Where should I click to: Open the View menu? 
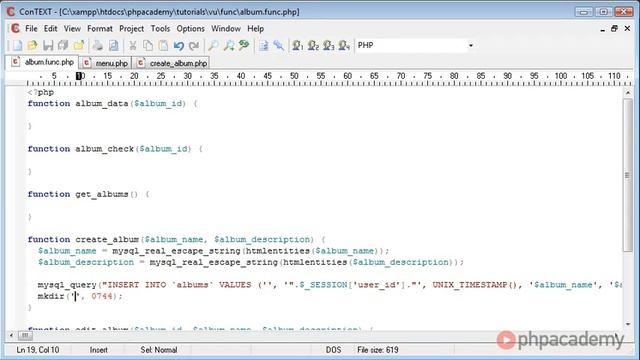pyautogui.click(x=72, y=29)
